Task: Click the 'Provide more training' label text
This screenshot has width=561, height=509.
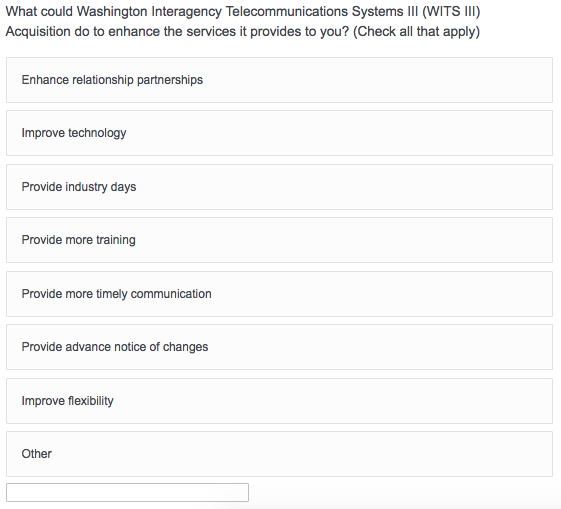Action: (78, 240)
